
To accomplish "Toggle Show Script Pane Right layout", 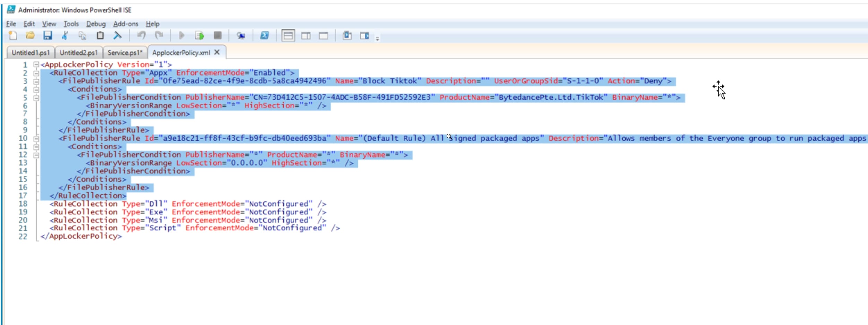I will [306, 35].
